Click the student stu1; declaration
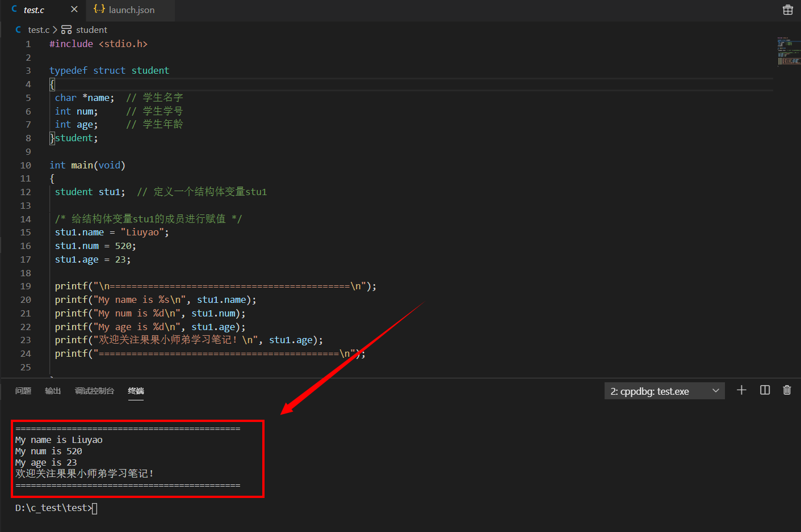The height and width of the screenshot is (532, 801). [x=90, y=192]
